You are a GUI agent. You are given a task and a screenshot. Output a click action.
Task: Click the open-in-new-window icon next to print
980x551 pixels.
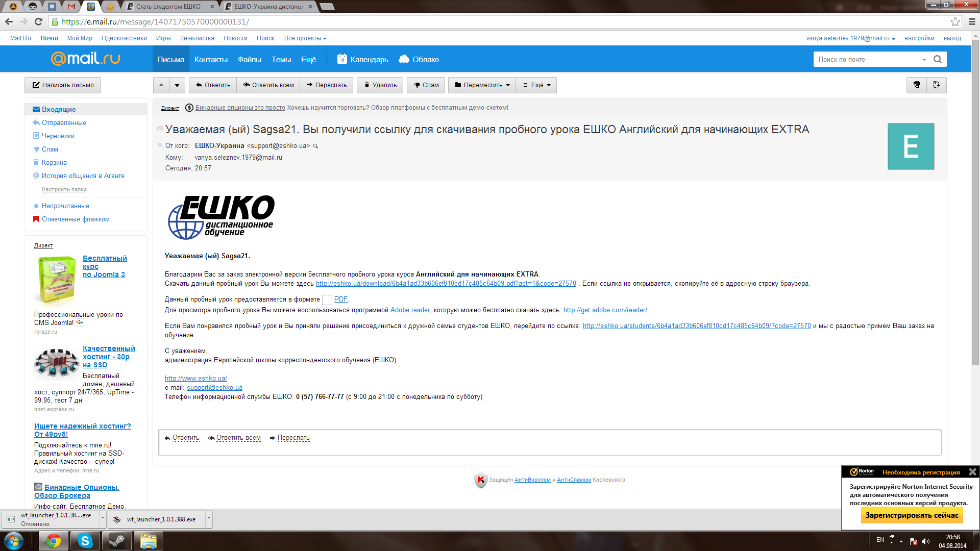click(x=937, y=85)
